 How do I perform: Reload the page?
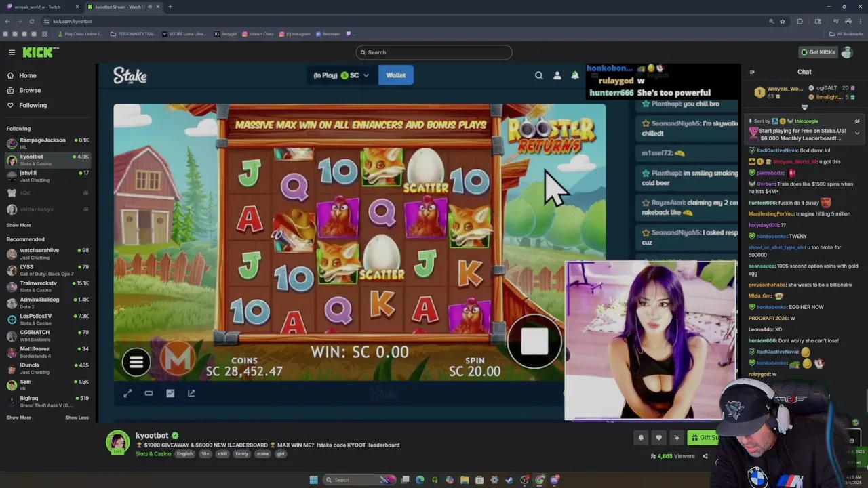pyautogui.click(x=31, y=21)
